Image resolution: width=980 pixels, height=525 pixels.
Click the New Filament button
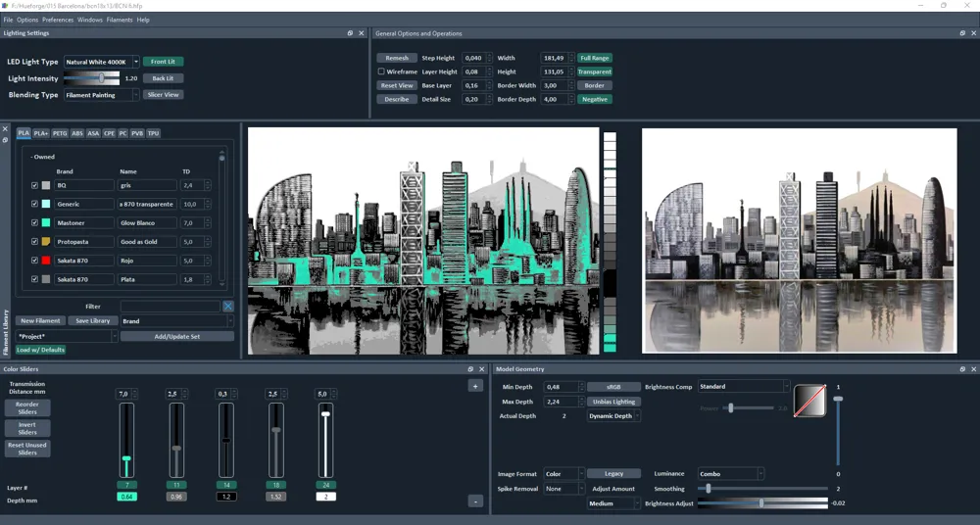[x=40, y=321]
